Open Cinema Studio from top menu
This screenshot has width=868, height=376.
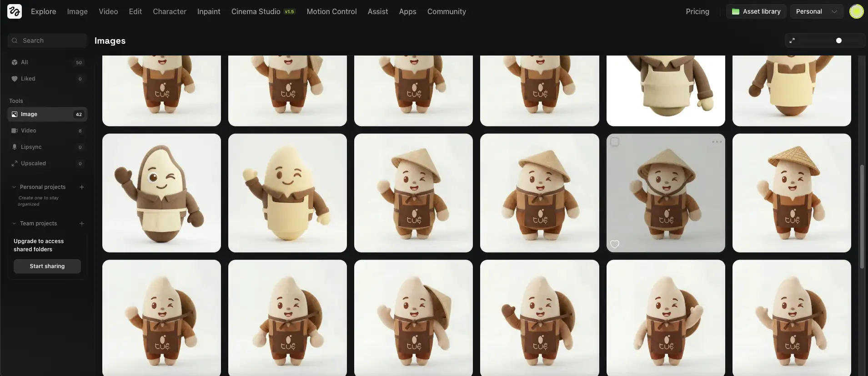[x=256, y=11]
